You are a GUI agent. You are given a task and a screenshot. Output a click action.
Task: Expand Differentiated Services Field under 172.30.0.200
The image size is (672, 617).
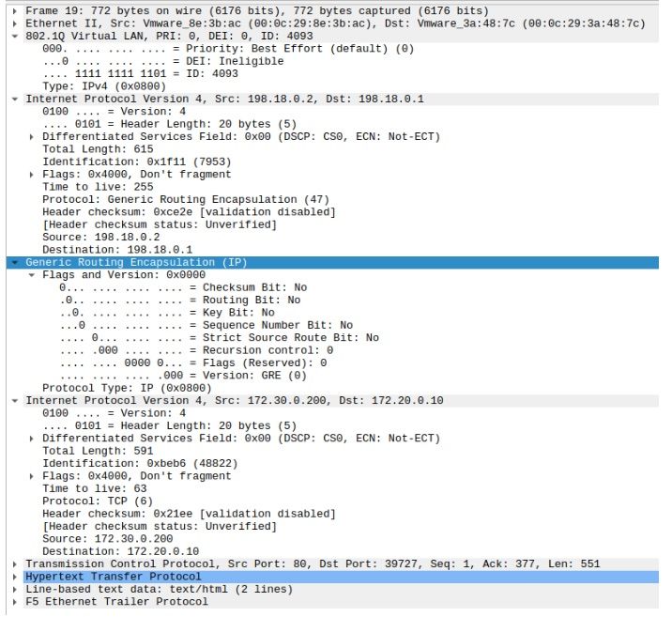click(32, 439)
